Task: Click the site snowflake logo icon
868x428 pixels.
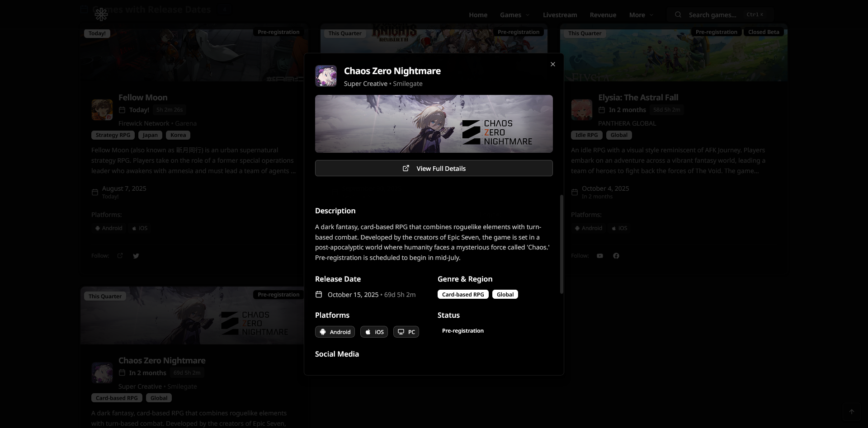Action: (x=101, y=14)
